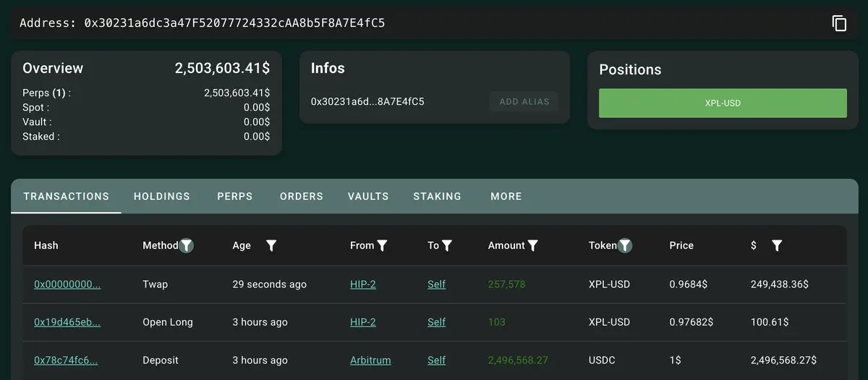
Task: Open the Amount column filter icon
Action: tap(532, 245)
